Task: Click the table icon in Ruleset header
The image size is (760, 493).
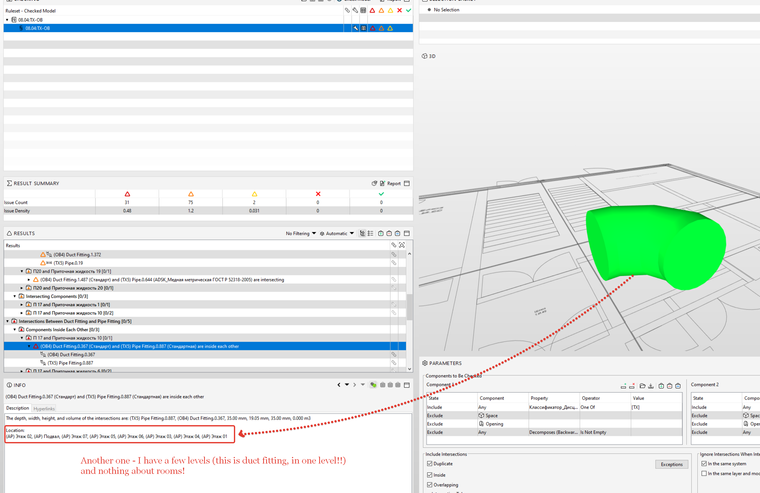Action: click(x=363, y=10)
